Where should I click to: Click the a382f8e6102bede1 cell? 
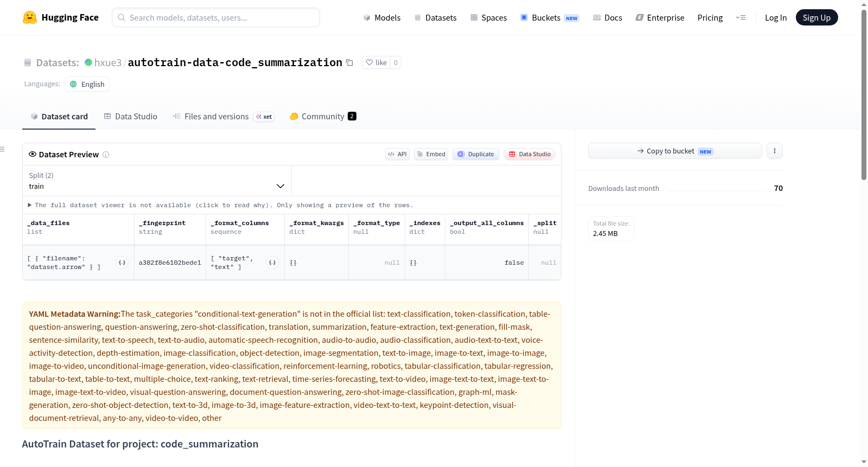click(170, 263)
